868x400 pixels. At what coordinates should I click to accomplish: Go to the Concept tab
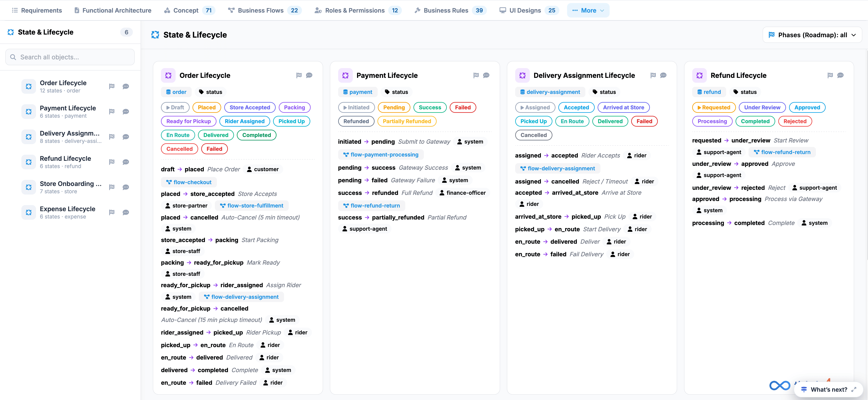189,10
